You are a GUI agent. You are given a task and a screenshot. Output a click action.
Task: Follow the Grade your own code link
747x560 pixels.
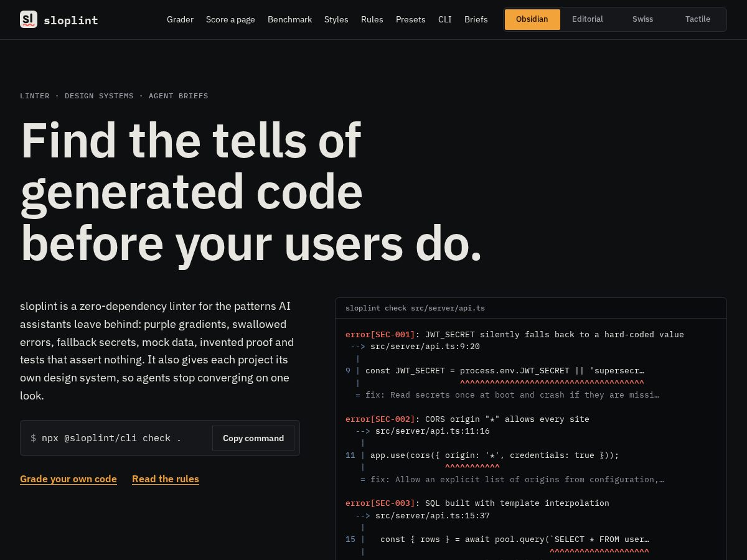68,478
